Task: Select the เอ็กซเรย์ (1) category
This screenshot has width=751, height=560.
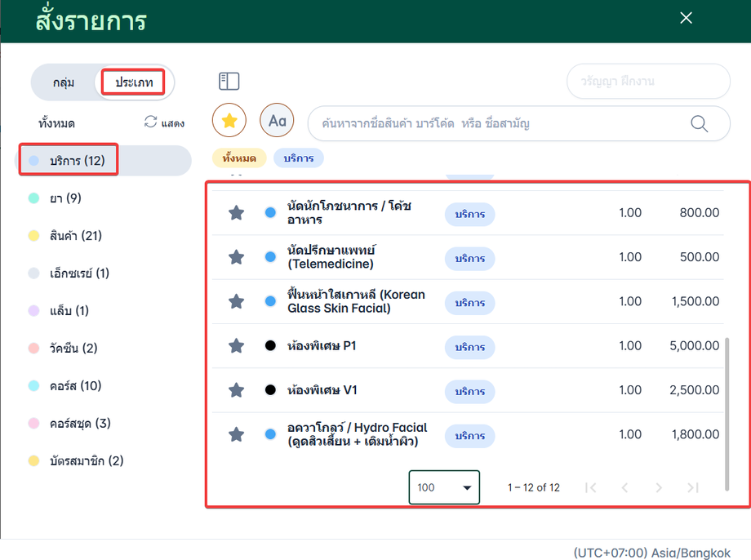Action: point(79,273)
